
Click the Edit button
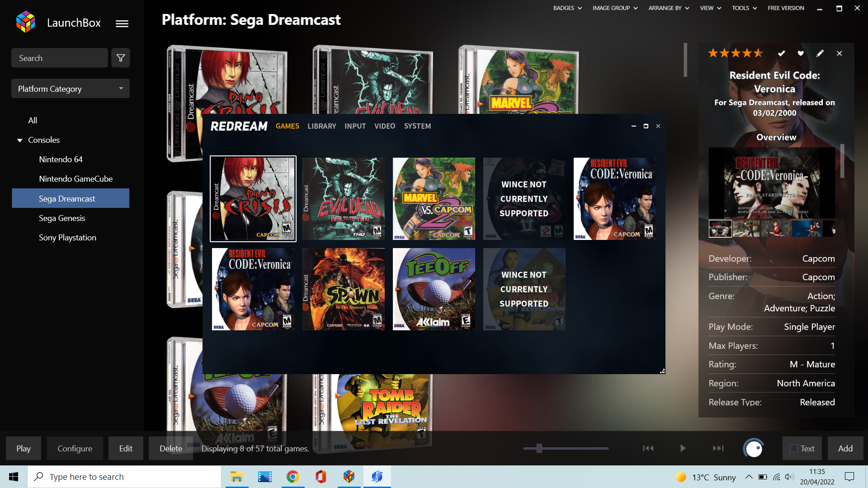(126, 448)
